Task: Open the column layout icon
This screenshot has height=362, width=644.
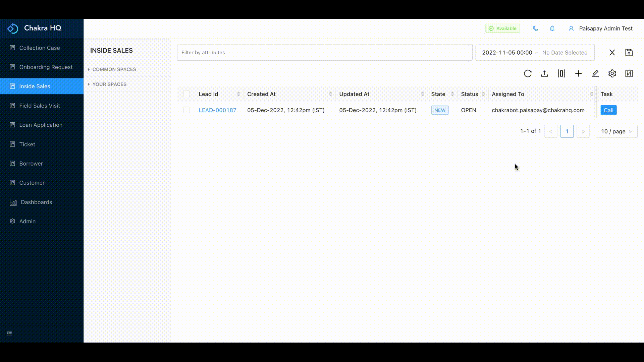Action: (x=561, y=73)
